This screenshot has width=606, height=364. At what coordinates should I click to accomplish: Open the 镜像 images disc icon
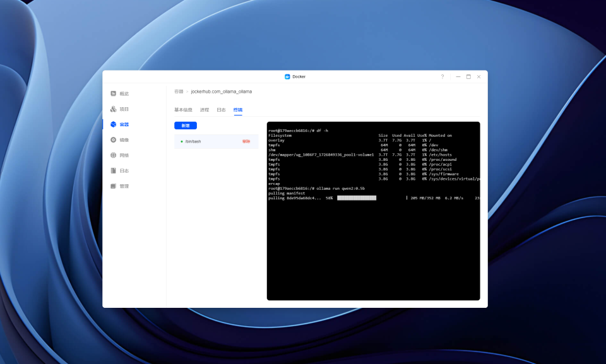(113, 140)
